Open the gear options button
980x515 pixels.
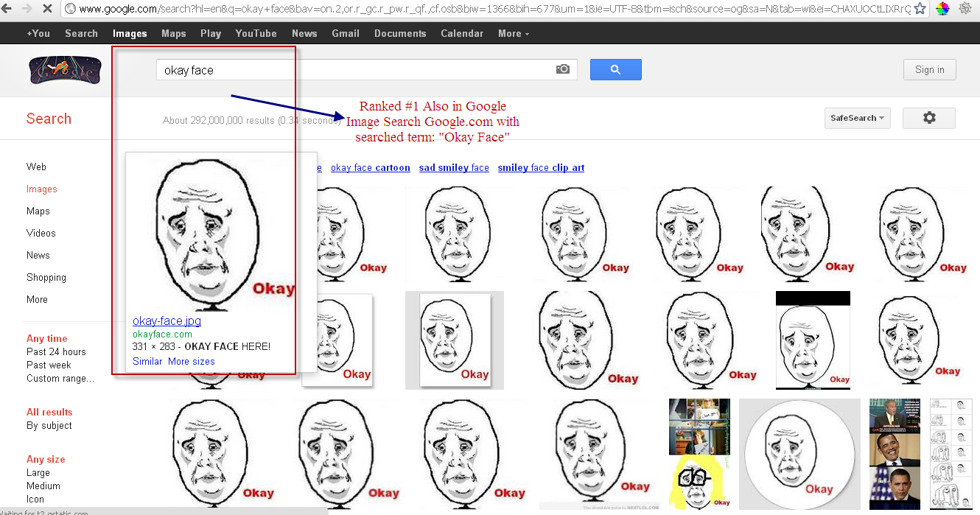click(x=929, y=118)
